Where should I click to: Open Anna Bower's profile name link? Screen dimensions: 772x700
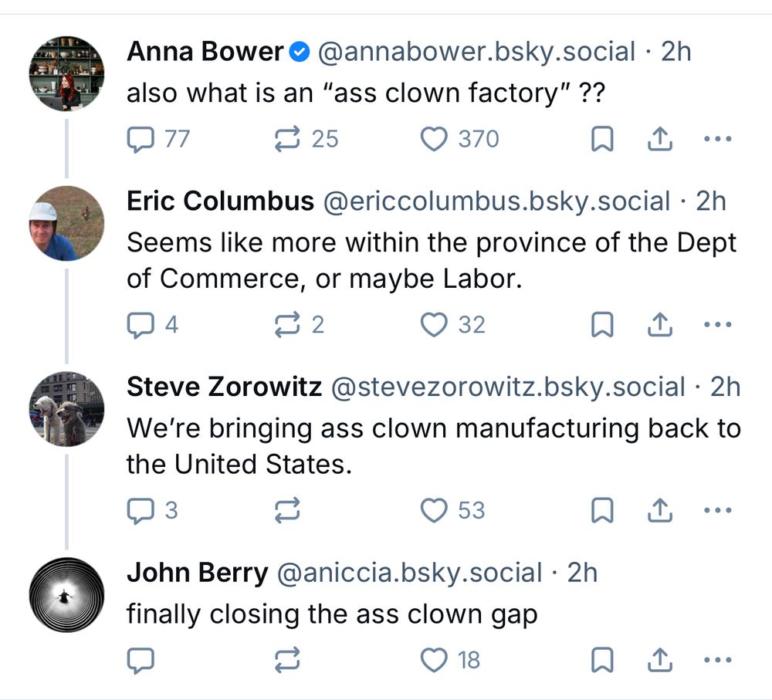[x=205, y=52]
